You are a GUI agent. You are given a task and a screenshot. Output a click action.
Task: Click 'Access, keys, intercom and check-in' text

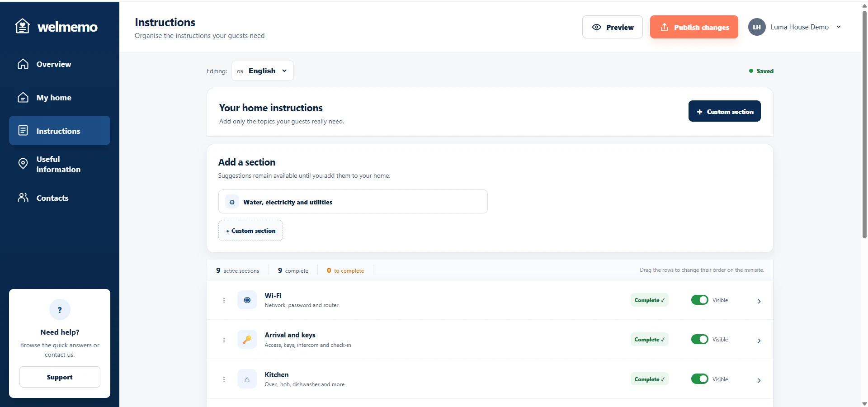tap(308, 345)
